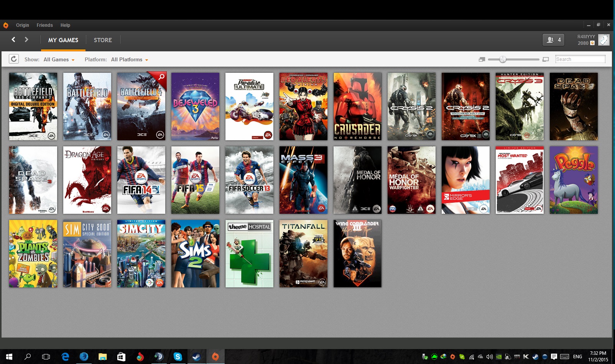Image resolution: width=615 pixels, height=364 pixels.
Task: Switch to the MY GAMES tab
Action: click(x=63, y=40)
